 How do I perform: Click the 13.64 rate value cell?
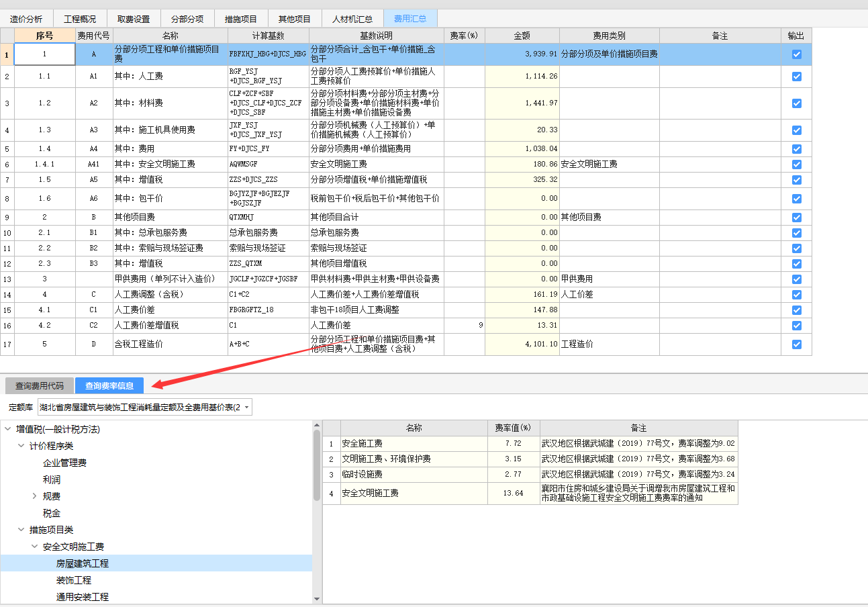click(x=514, y=494)
